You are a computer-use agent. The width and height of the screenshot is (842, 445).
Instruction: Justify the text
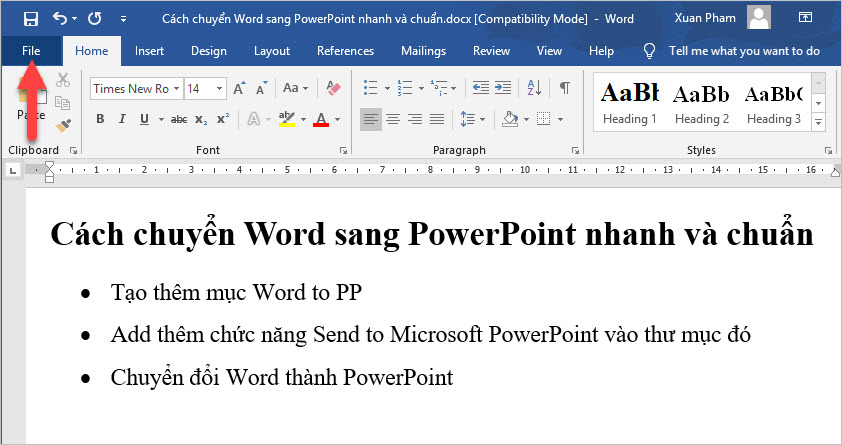click(437, 119)
